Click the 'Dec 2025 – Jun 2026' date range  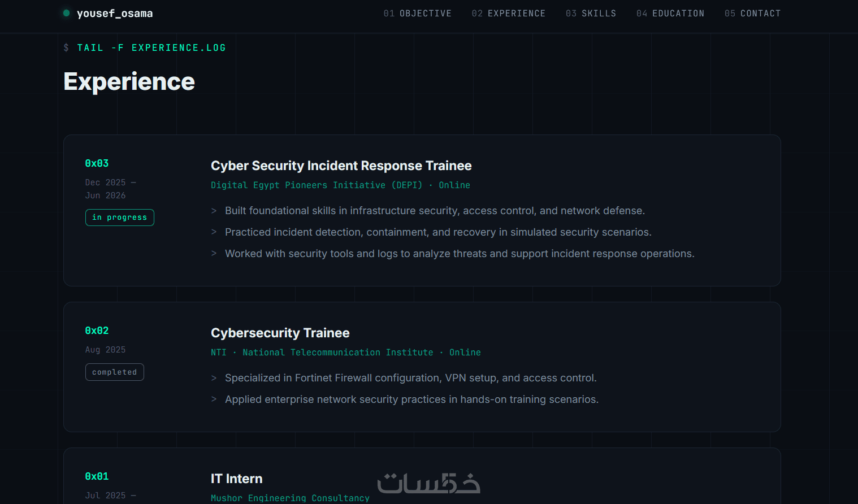[x=110, y=189]
